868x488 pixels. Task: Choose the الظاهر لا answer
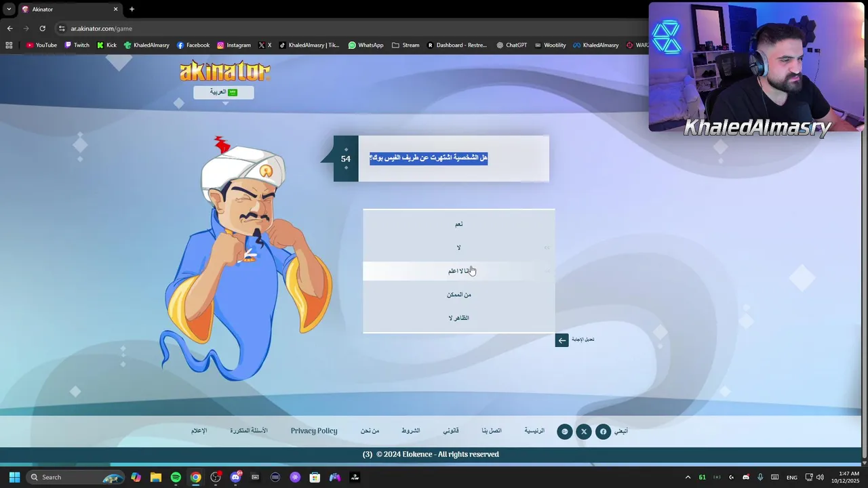458,318
